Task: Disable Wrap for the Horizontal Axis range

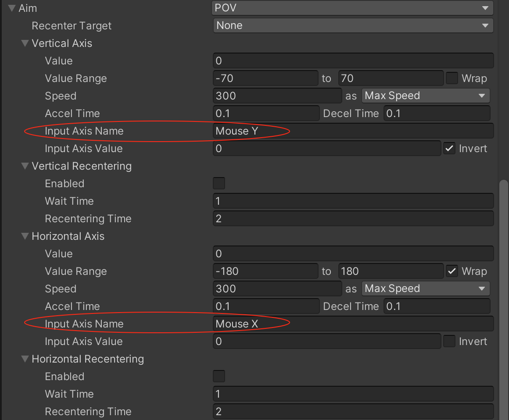Action: [x=452, y=271]
